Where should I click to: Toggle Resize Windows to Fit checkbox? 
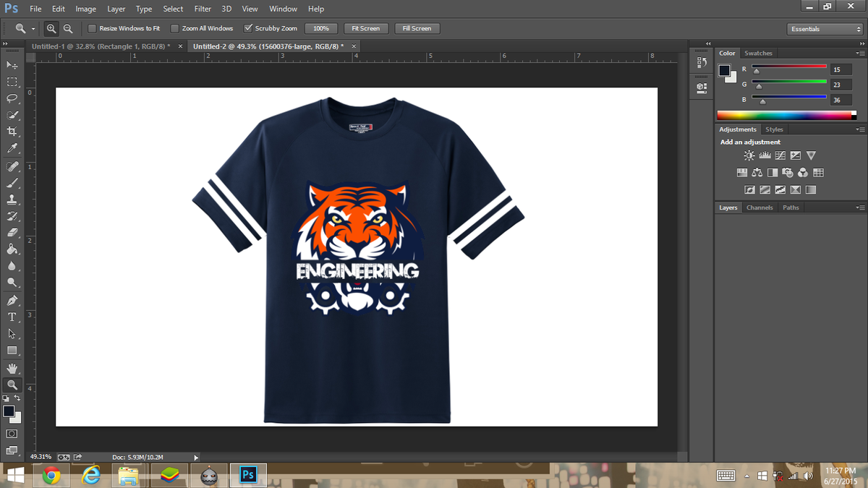[92, 28]
